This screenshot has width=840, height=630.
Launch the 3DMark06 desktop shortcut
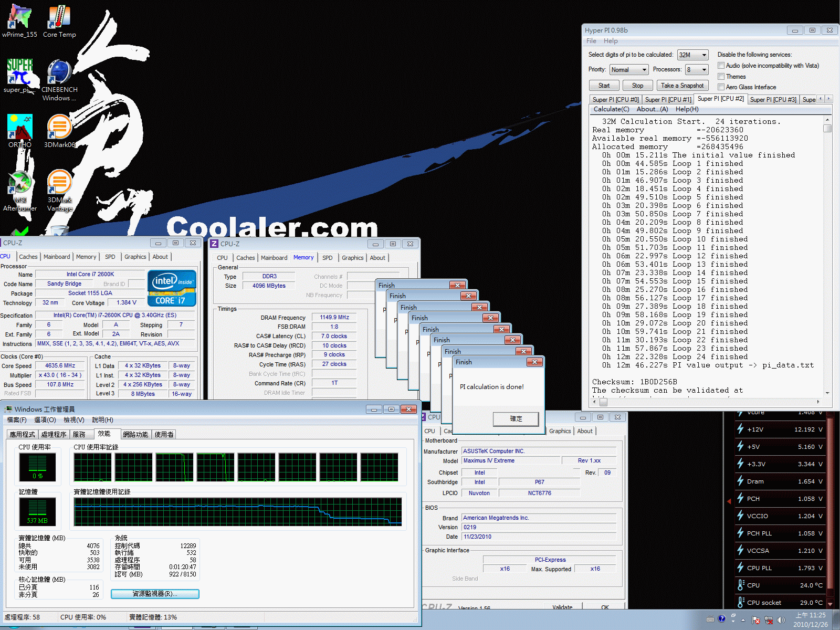[x=59, y=131]
